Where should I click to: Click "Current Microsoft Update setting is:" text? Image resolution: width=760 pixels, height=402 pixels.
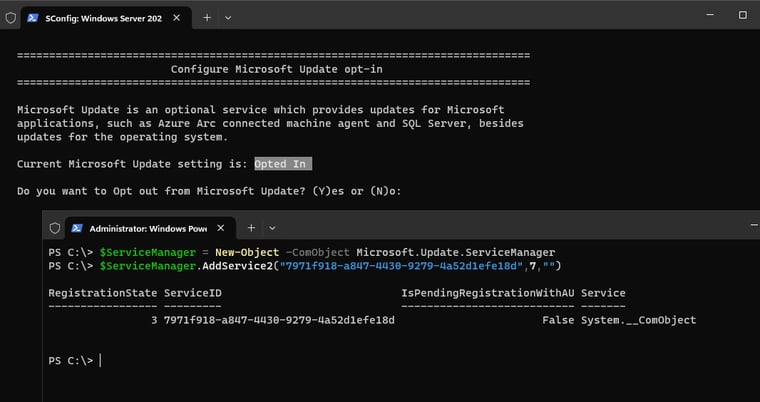point(133,164)
